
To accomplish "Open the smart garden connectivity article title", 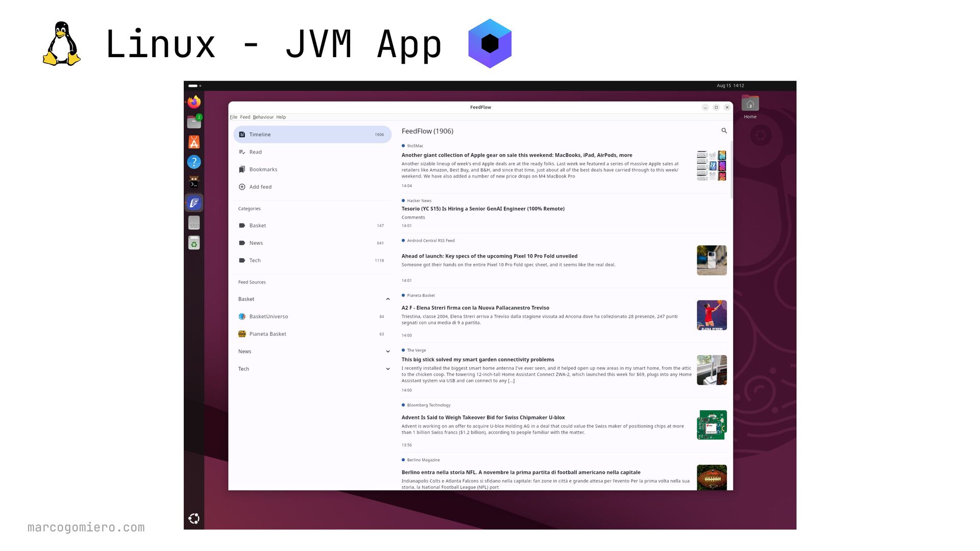I will pyautogui.click(x=478, y=360).
